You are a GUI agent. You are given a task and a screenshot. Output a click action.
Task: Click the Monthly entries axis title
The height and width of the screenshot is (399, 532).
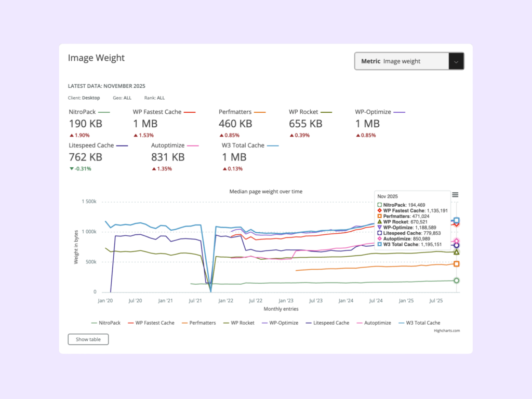click(281, 309)
